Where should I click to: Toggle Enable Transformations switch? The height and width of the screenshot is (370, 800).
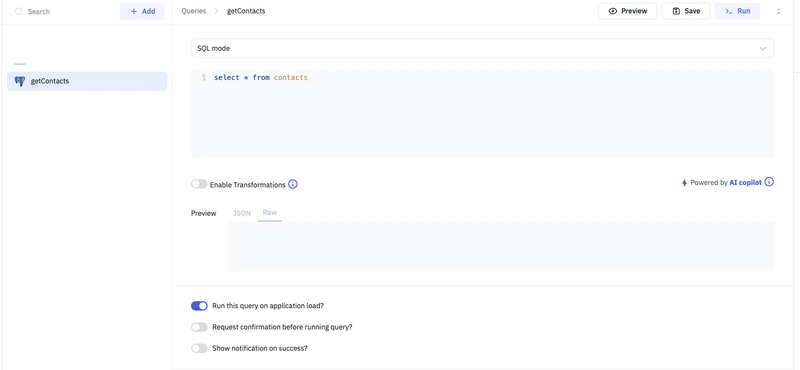199,184
